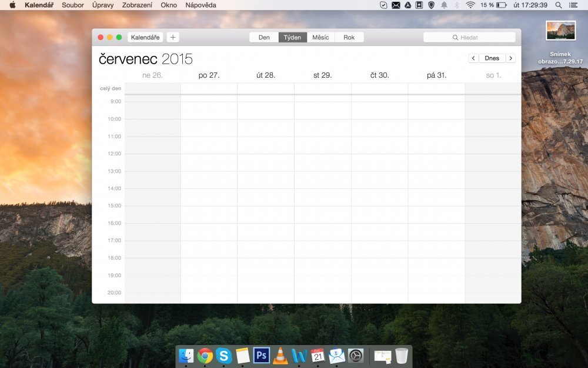This screenshot has height=368, width=588.
Task: Launch VLC media player from the Dock
Action: click(279, 356)
